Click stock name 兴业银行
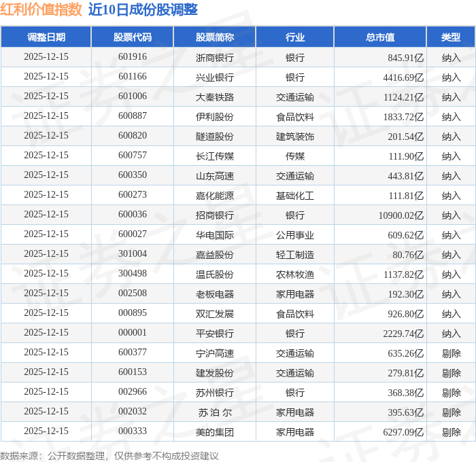The image size is (476, 462). 215,77
